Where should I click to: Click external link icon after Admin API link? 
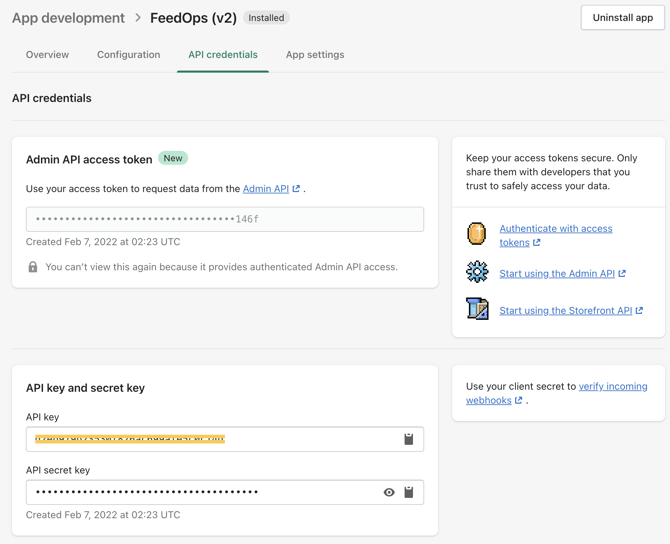[296, 188]
